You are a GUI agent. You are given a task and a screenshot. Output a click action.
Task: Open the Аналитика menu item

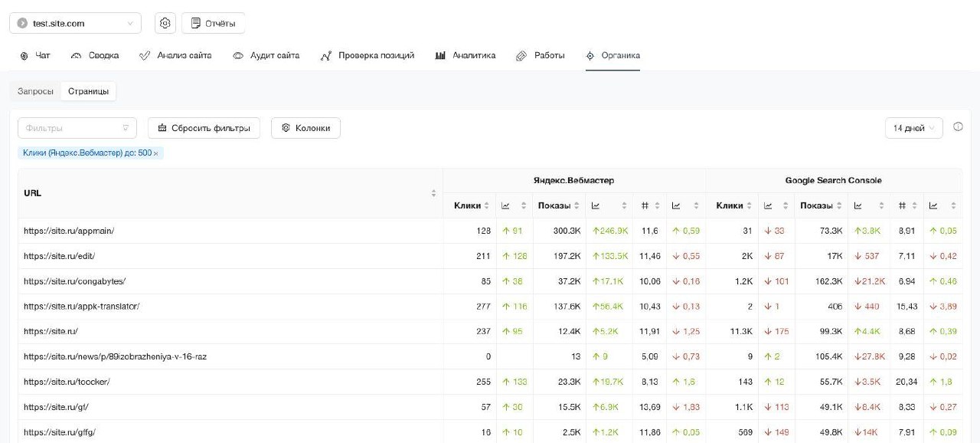coord(465,56)
